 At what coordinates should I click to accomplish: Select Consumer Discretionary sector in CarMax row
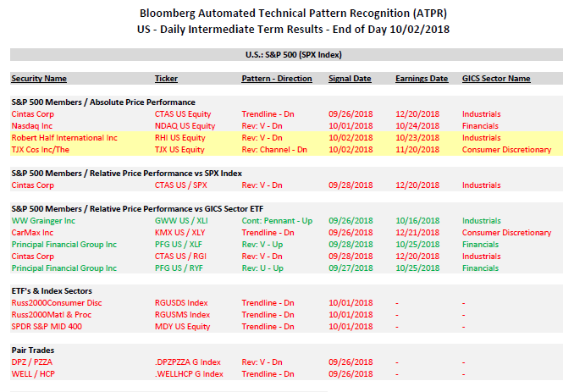pyautogui.click(x=506, y=233)
